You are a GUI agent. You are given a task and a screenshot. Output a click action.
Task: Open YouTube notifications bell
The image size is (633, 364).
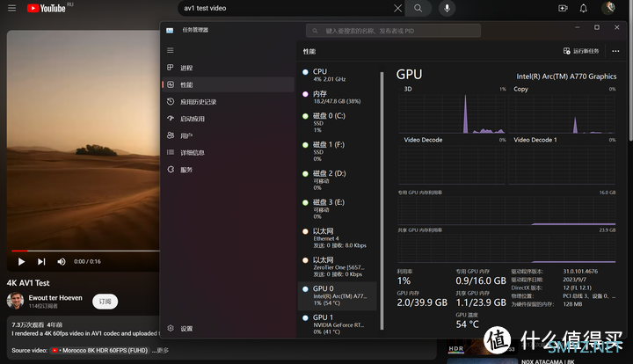[584, 8]
